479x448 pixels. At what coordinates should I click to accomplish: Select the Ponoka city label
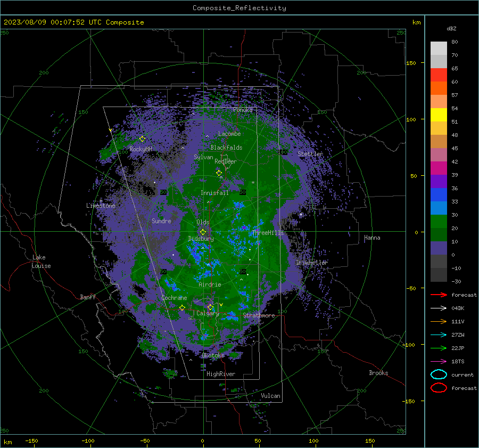(x=243, y=110)
